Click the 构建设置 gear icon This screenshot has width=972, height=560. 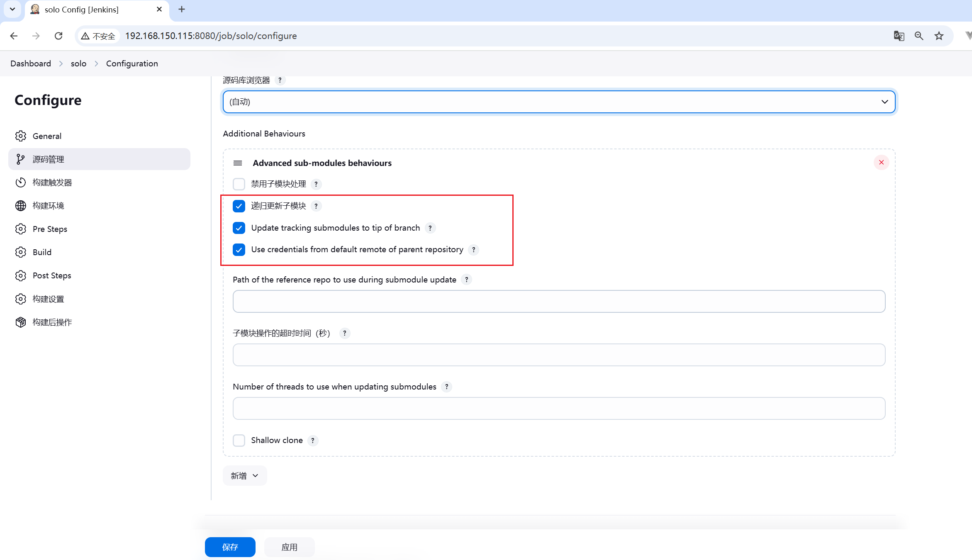click(x=21, y=299)
